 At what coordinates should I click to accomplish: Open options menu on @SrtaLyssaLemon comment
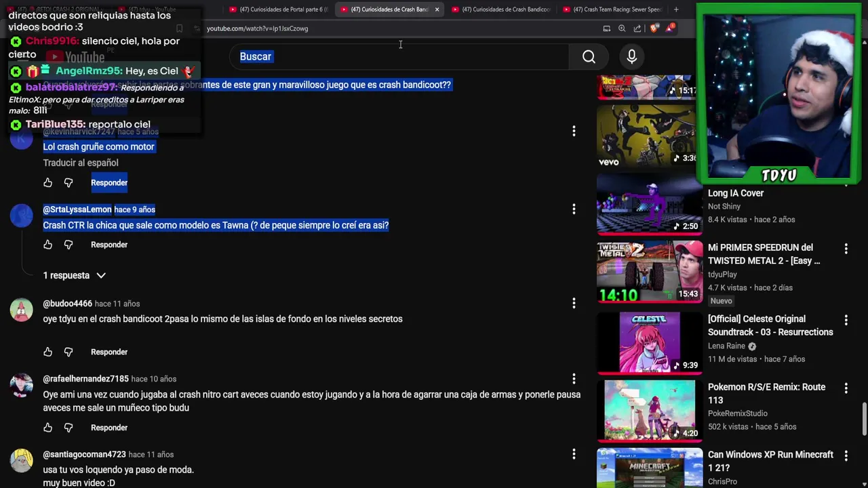(574, 209)
